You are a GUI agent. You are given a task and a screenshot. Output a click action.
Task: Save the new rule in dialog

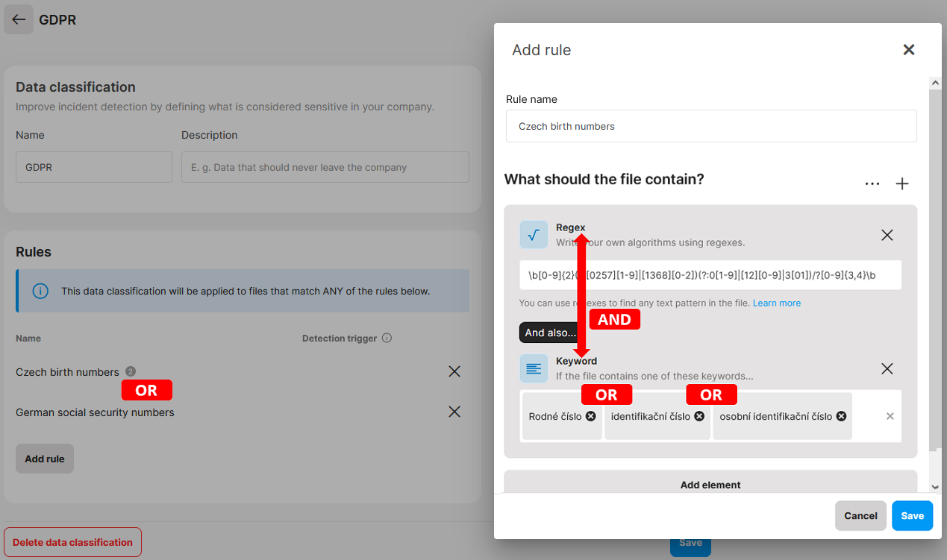click(912, 515)
